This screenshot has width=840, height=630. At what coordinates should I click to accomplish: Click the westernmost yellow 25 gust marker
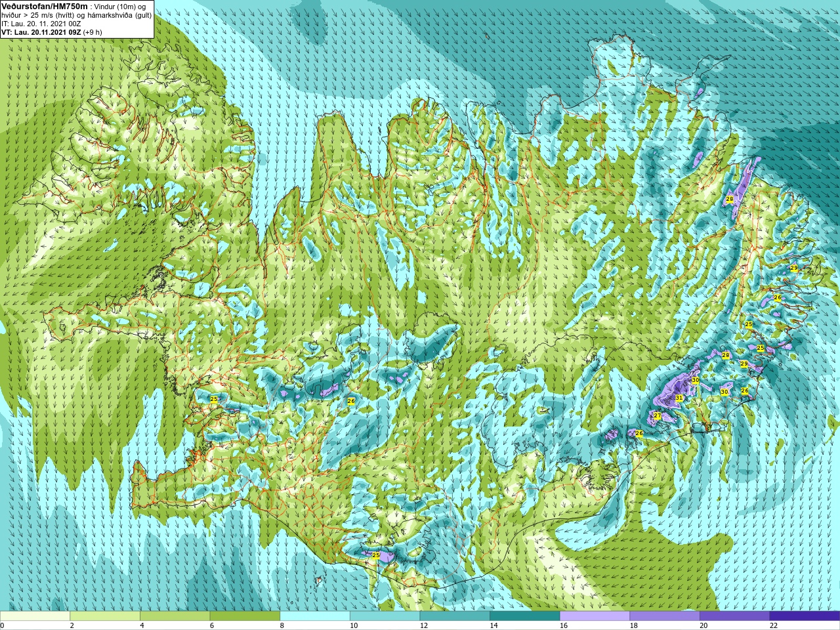tap(214, 399)
